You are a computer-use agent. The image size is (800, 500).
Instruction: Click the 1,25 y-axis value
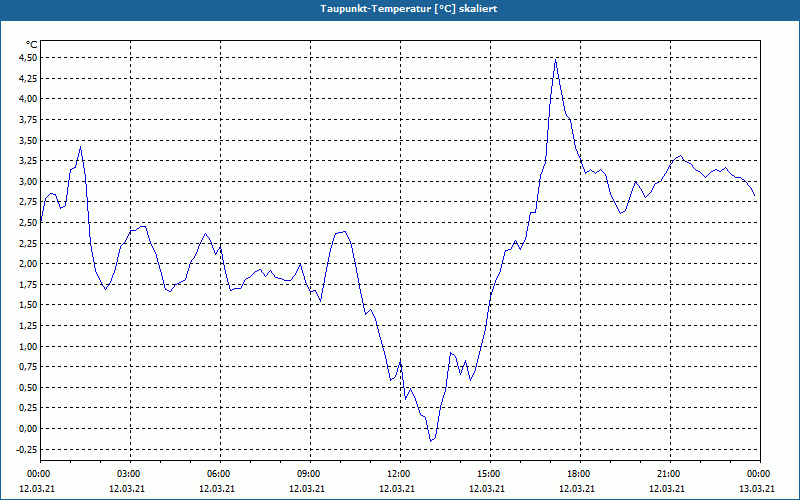pyautogui.click(x=29, y=326)
